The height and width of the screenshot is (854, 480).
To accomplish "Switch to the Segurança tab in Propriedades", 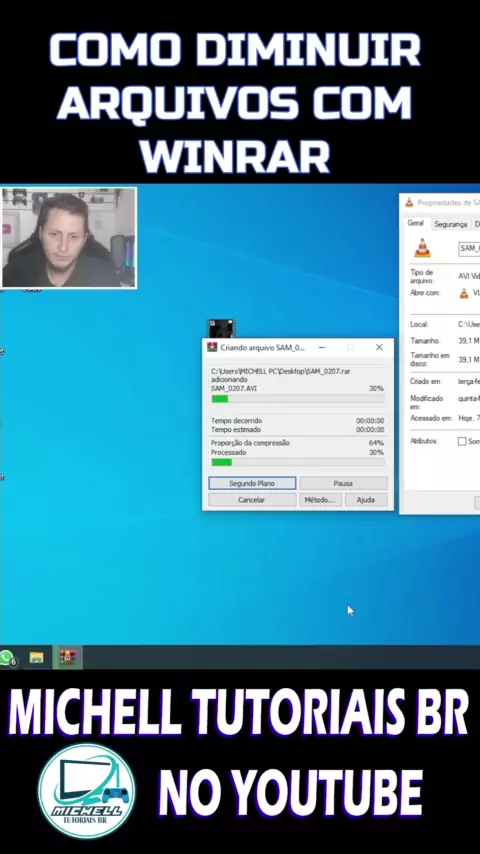I will pyautogui.click(x=451, y=224).
